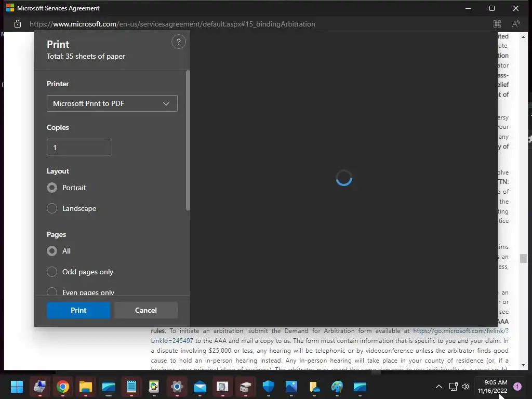Click the site security lock icon
Image resolution: width=532 pixels, height=399 pixels.
pos(18,24)
